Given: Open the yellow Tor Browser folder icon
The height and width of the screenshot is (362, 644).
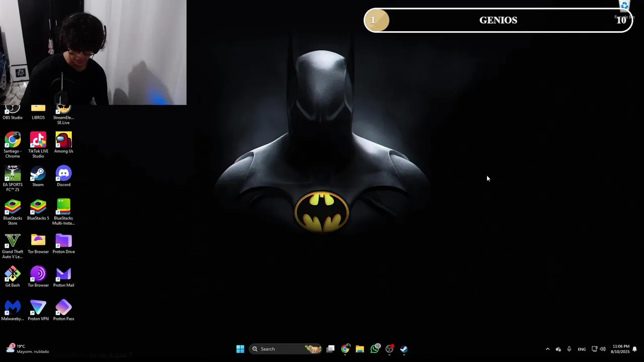Looking at the screenshot, I should click(x=38, y=243).
